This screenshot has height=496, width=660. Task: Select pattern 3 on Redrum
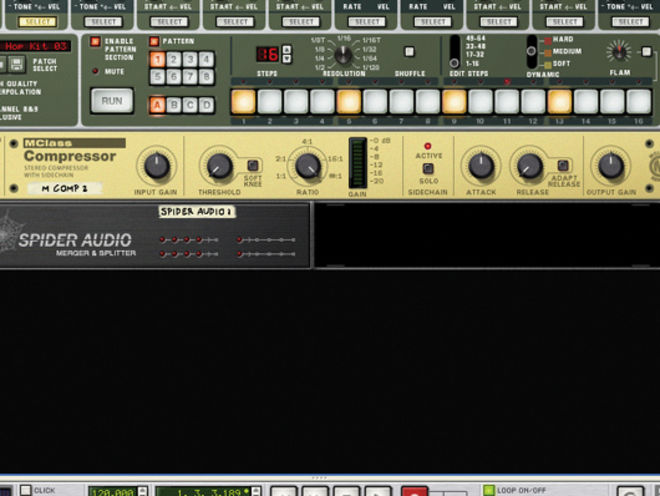[190, 60]
